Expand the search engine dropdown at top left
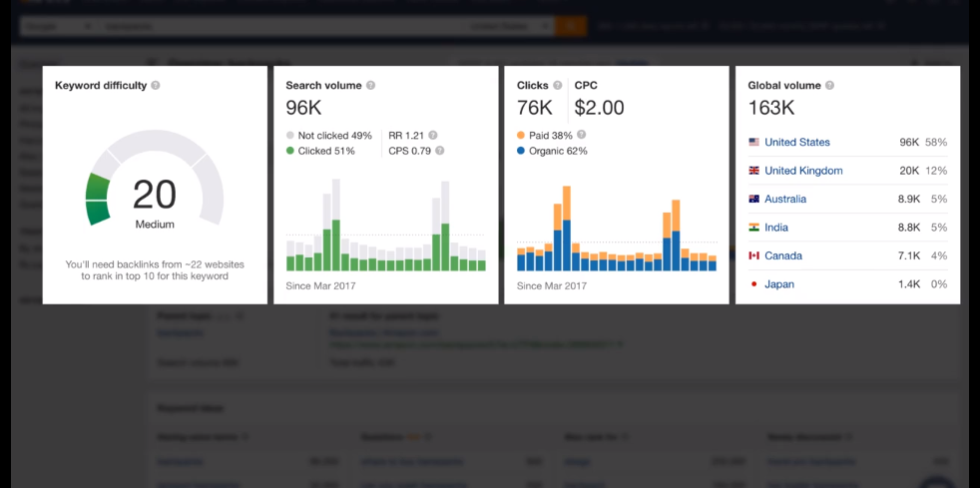Viewport: 980px width, 488px height. (x=58, y=26)
